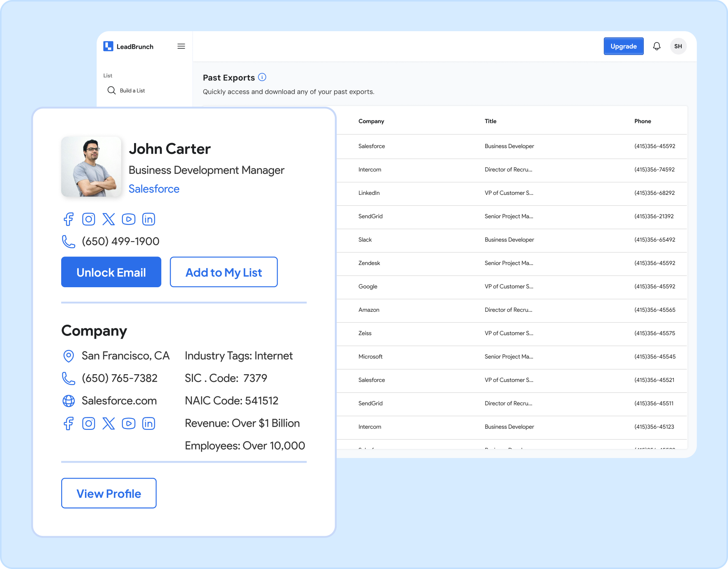The height and width of the screenshot is (569, 728).
Task: Select the Google company row
Action: [512, 286]
